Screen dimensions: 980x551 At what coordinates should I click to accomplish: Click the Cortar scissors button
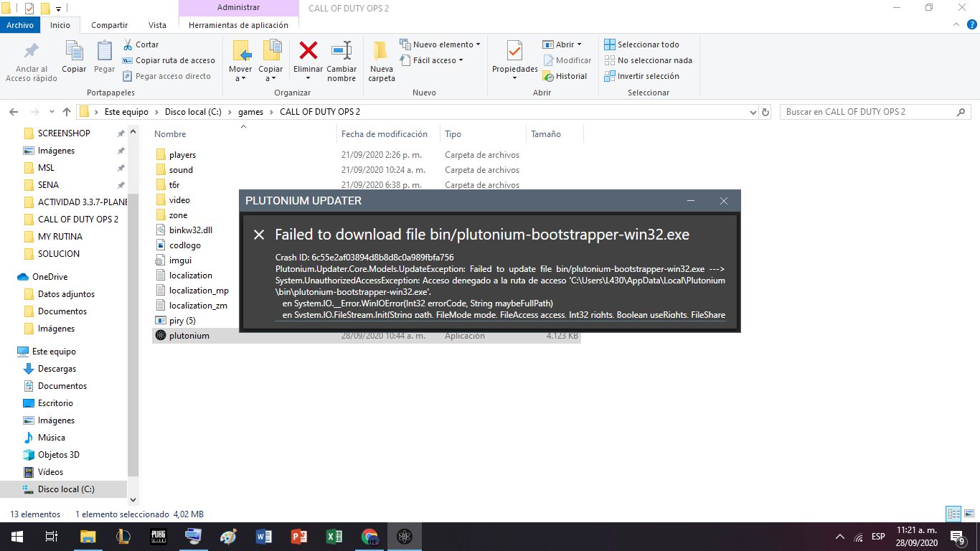click(141, 44)
